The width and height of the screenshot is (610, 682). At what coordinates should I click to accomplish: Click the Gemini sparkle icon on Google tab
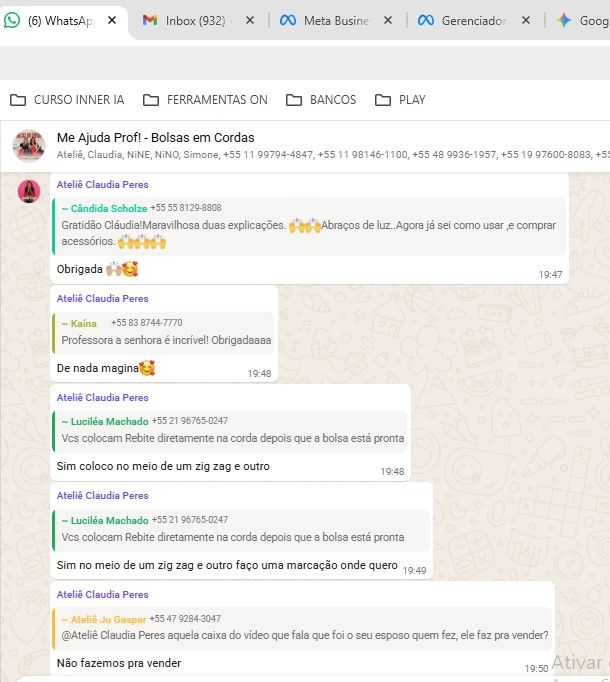(x=564, y=20)
